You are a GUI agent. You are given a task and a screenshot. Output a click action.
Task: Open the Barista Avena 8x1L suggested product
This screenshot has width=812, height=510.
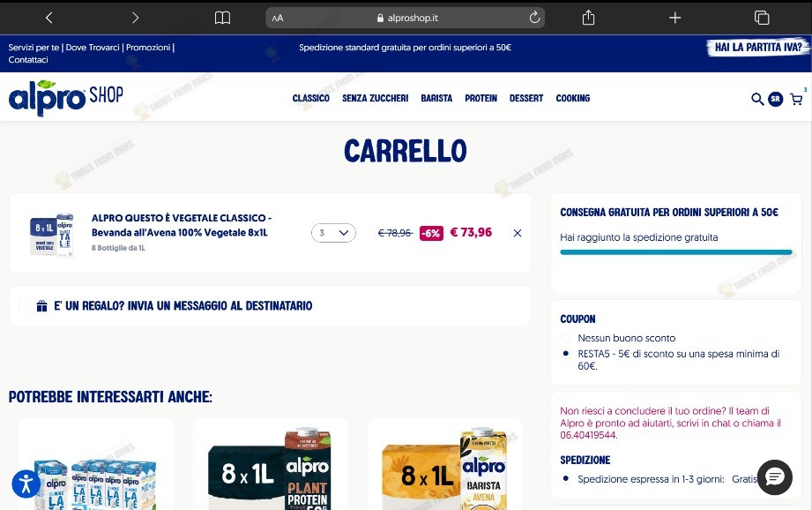tap(445, 465)
